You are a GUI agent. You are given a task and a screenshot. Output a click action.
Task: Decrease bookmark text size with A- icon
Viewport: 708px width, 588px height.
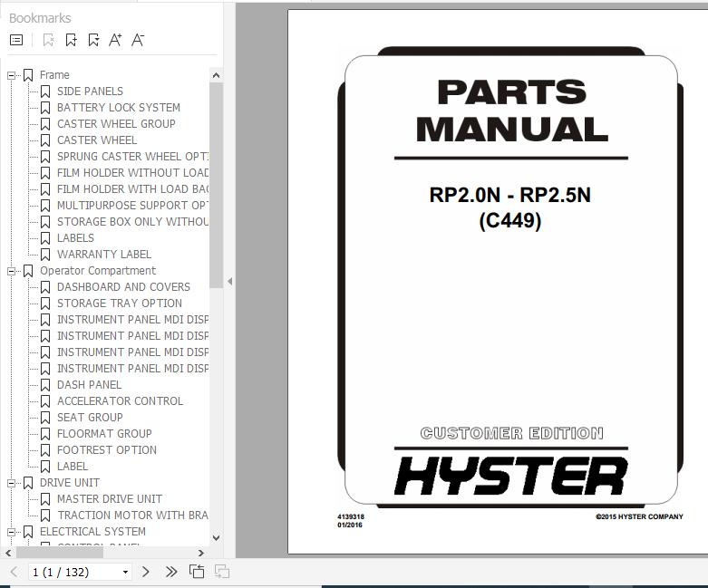point(138,40)
